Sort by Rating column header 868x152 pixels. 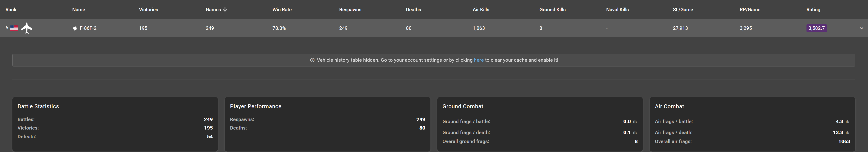tap(813, 10)
